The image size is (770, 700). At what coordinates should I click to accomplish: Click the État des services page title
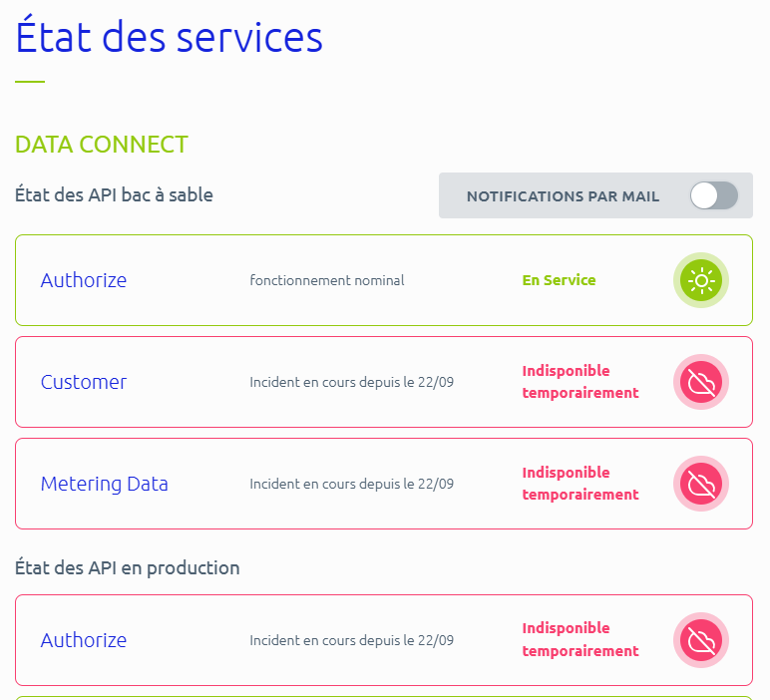coord(169,35)
